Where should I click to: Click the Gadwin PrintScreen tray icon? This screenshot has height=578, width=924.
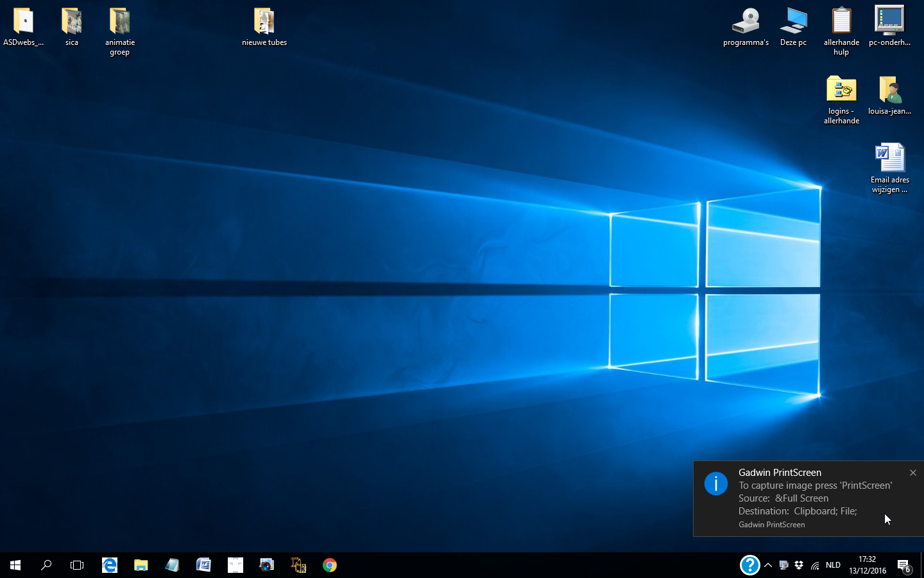[x=783, y=565]
